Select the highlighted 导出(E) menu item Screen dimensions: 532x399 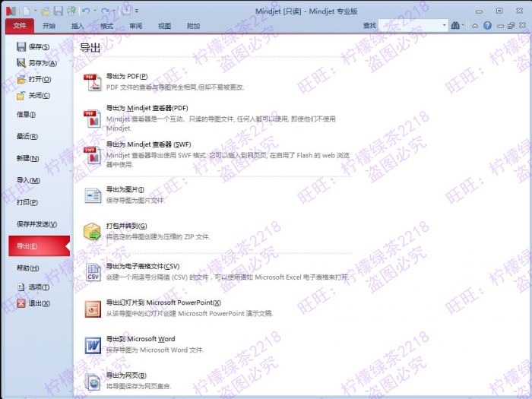pos(39,246)
